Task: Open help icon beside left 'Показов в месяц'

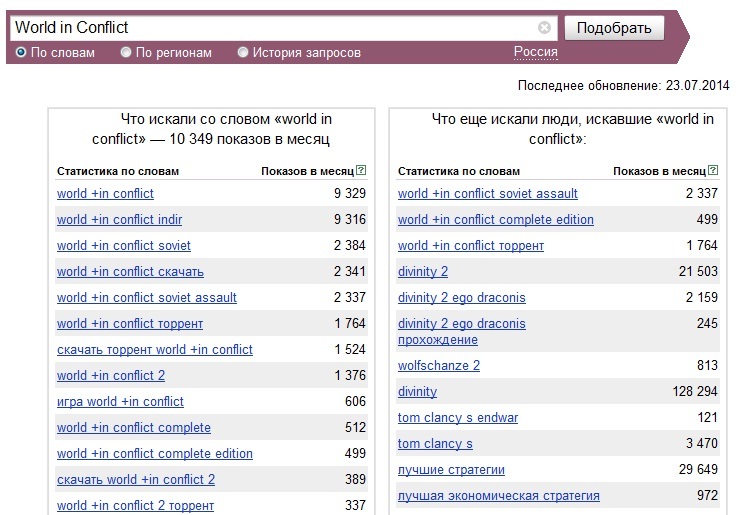Action: (x=361, y=170)
